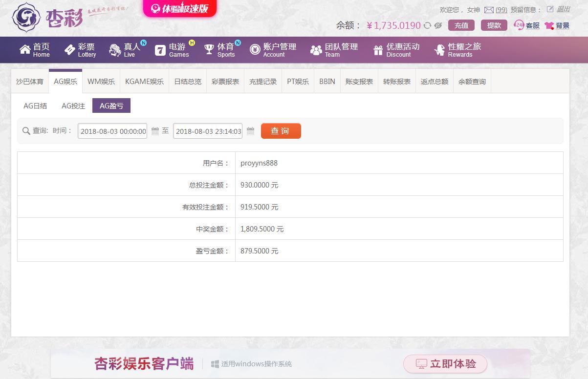Open the mail envelope messages icon
588x379 pixels.
(489, 10)
